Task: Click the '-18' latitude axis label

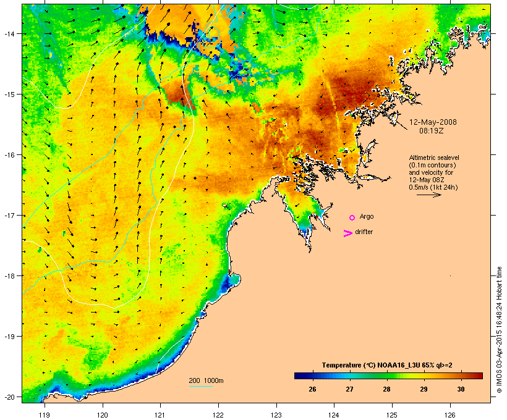Action: click(9, 275)
